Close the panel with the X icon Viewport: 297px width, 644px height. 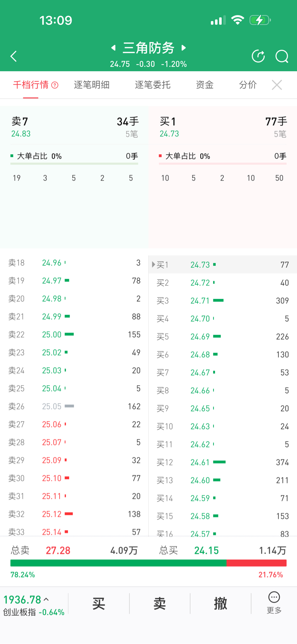(x=277, y=85)
